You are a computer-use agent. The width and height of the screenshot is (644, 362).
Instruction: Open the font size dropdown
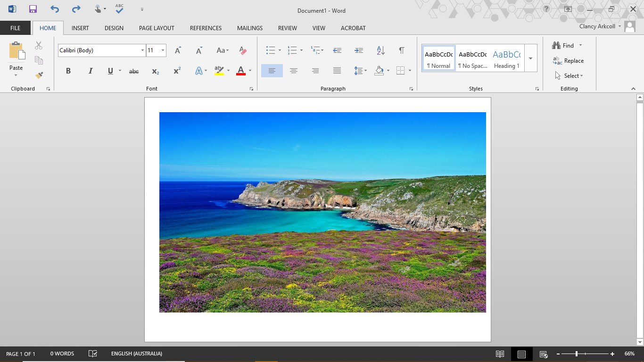[163, 50]
